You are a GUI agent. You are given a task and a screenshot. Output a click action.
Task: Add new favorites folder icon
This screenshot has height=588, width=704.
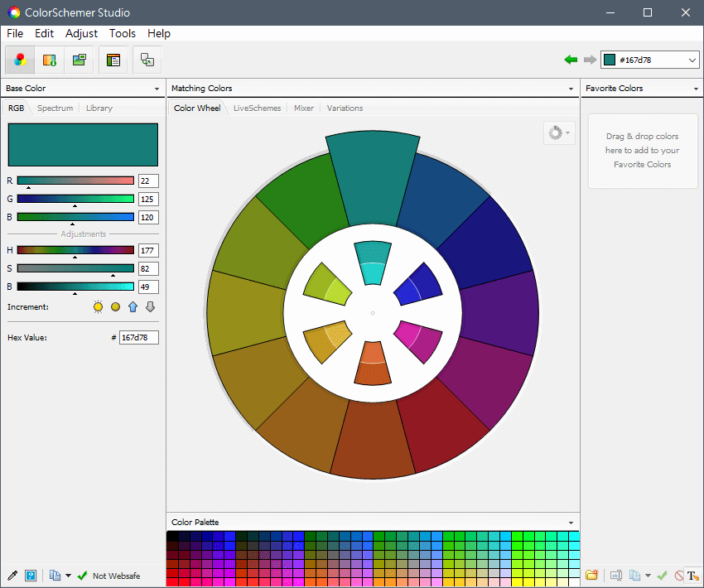click(x=591, y=575)
